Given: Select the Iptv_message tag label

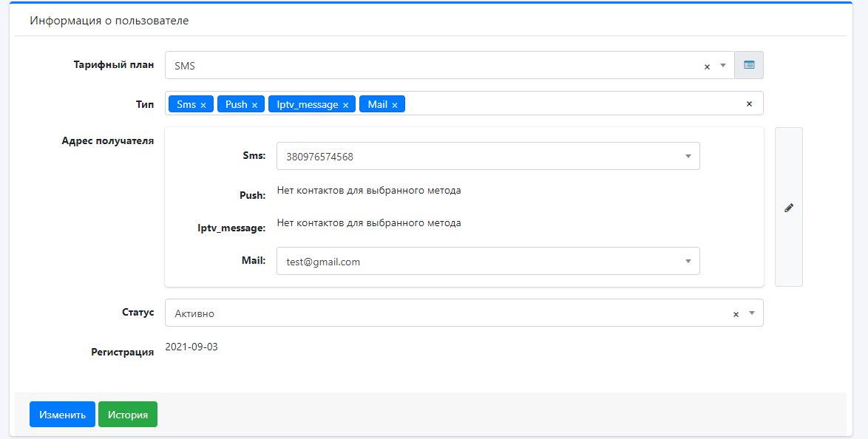Looking at the screenshot, I should point(308,104).
